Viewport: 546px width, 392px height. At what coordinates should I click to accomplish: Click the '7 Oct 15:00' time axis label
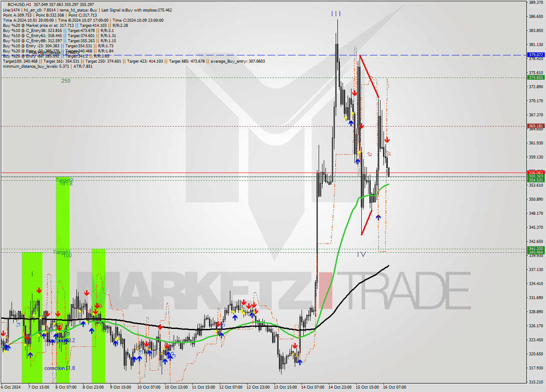pyautogui.click(x=38, y=388)
